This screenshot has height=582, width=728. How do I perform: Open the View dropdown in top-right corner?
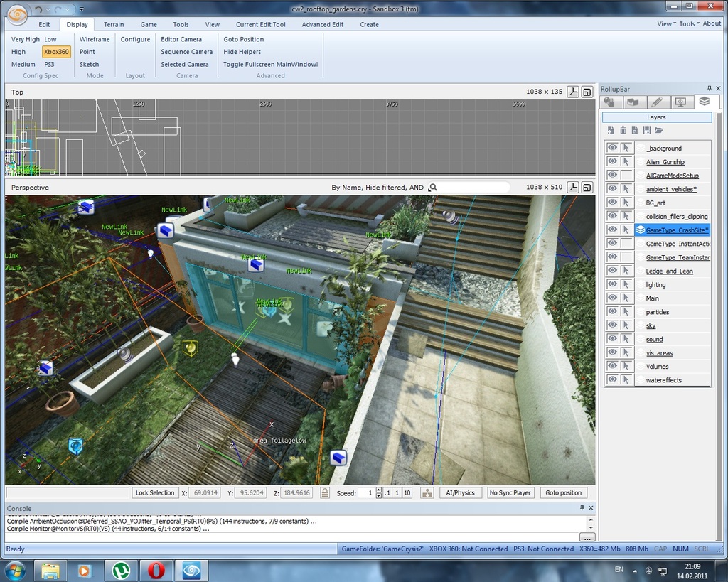(x=665, y=23)
